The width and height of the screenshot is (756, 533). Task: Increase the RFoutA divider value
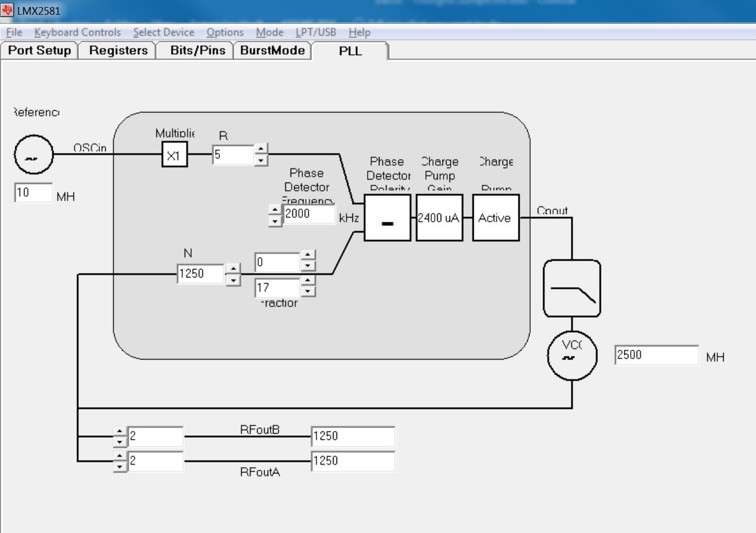click(120, 456)
